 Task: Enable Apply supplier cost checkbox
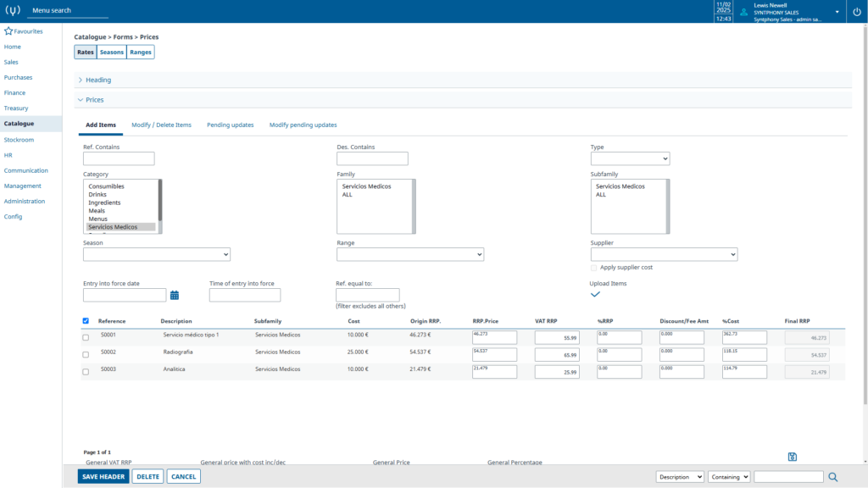(594, 268)
